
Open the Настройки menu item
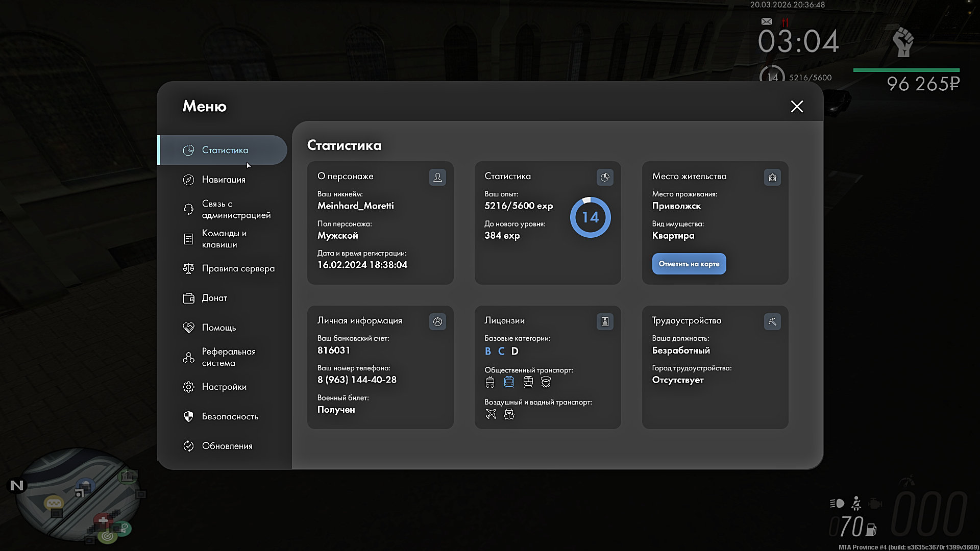(224, 387)
